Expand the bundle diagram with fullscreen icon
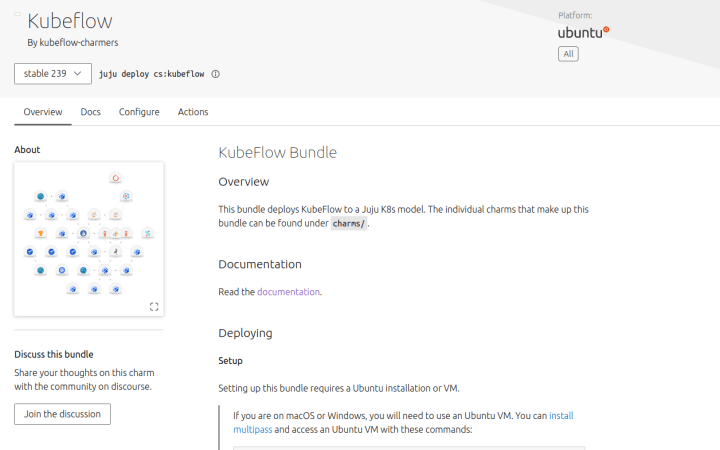 click(x=154, y=307)
